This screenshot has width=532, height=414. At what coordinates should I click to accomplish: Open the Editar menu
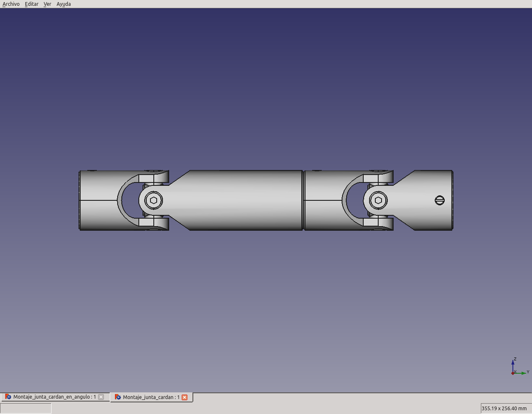[x=32, y=4]
